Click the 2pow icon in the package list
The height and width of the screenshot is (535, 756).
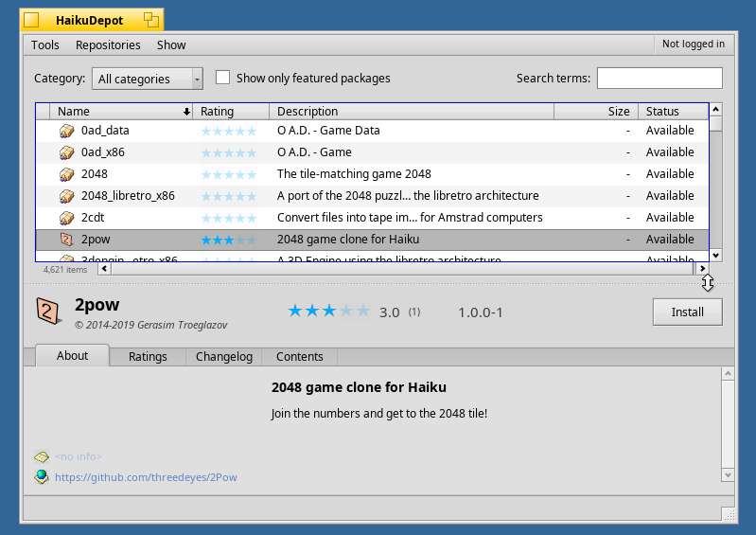pos(66,240)
